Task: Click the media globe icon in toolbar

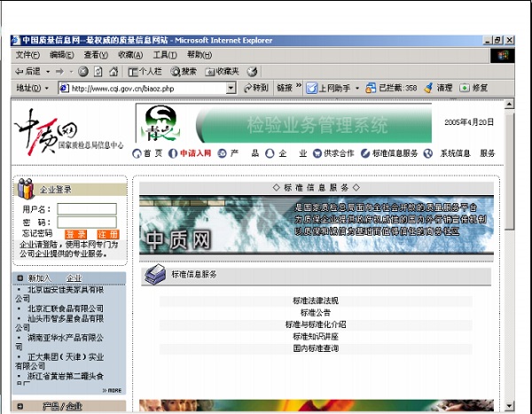Action: tap(252, 71)
